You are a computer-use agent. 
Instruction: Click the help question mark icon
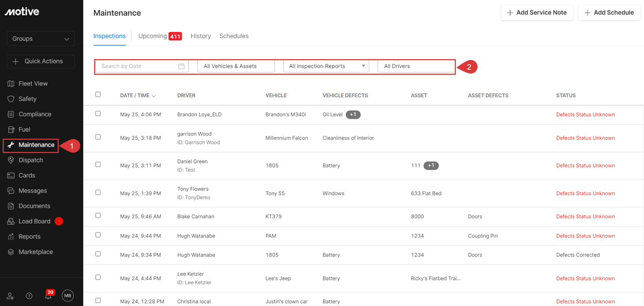[x=29, y=296]
